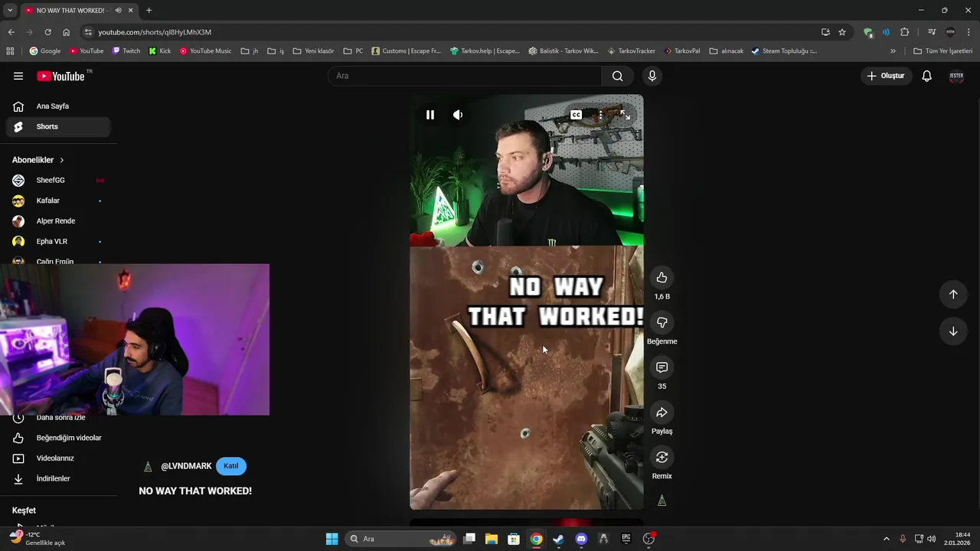Open the PC bookmark folder
Image resolution: width=980 pixels, height=551 pixels.
[x=353, y=51]
